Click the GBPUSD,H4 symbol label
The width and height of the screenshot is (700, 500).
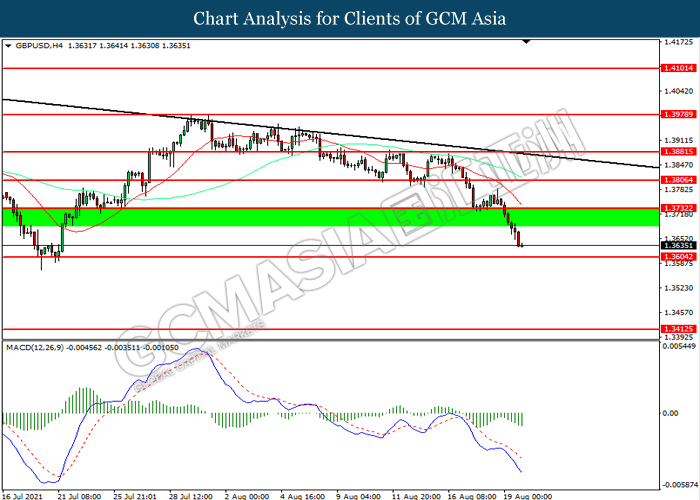pyautogui.click(x=38, y=46)
